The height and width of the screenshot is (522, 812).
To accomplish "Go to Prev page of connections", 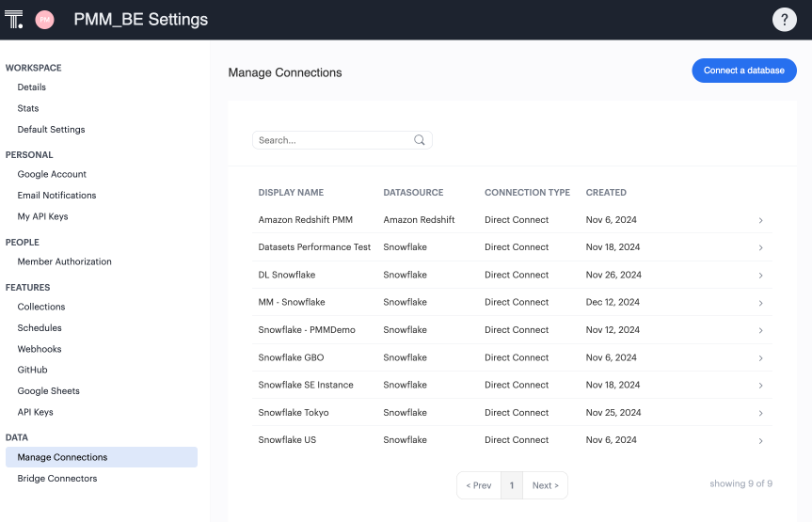I will 479,485.
